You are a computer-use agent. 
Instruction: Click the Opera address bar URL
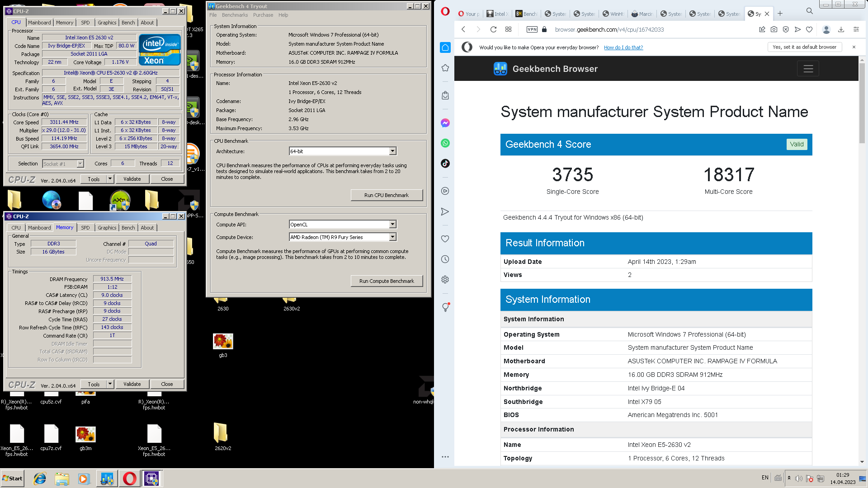point(609,30)
